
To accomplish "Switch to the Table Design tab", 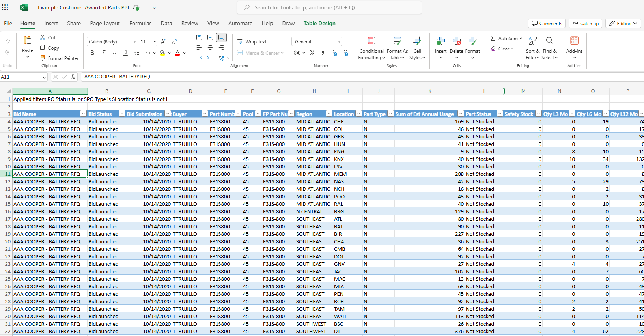I will [319, 23].
